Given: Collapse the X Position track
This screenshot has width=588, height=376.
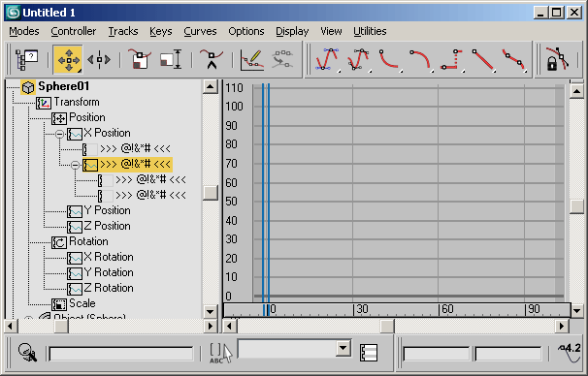Looking at the screenshot, I should tap(59, 134).
